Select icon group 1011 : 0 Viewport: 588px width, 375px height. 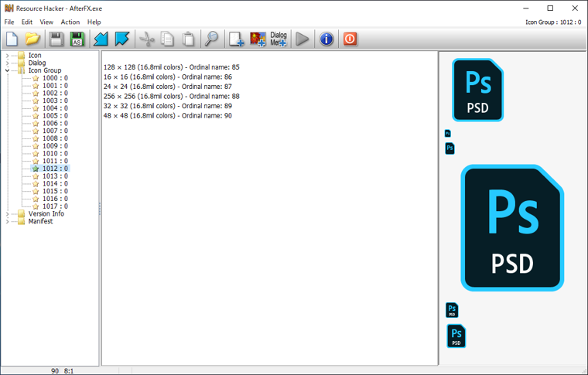[x=55, y=161]
